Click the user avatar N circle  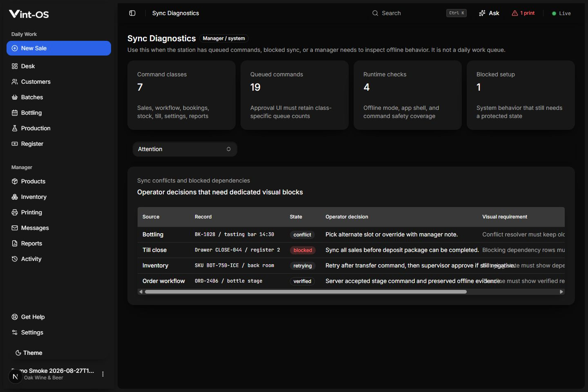click(16, 376)
